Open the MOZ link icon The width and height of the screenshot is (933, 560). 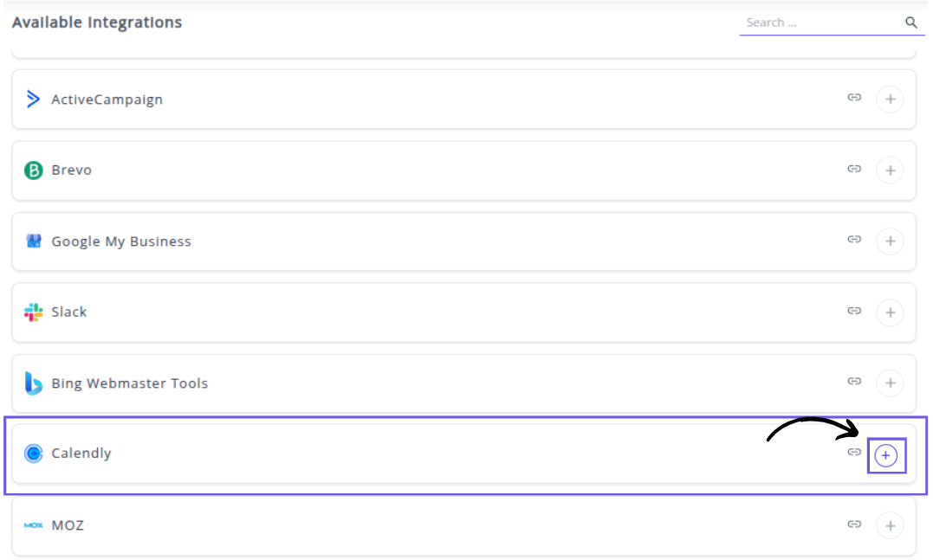[854, 524]
